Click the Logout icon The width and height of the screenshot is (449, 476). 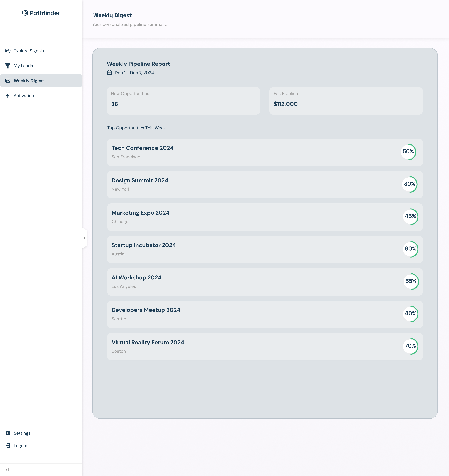pos(8,445)
